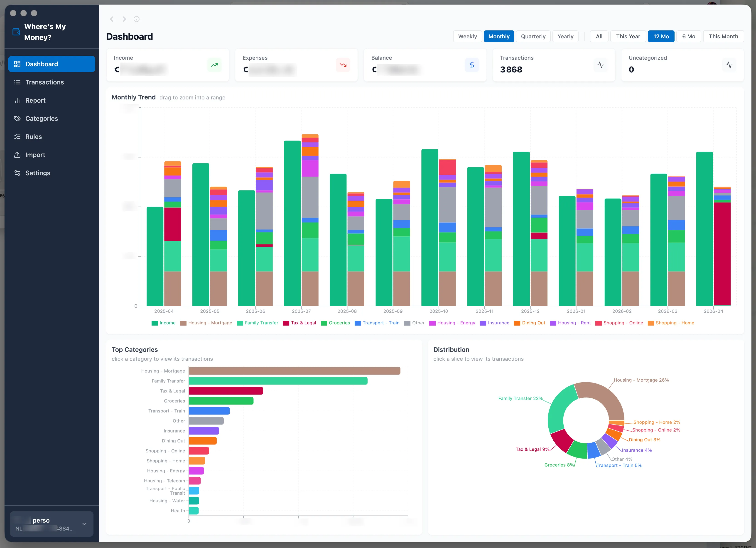Open the Report page
Image resolution: width=756 pixels, height=548 pixels.
click(52, 100)
